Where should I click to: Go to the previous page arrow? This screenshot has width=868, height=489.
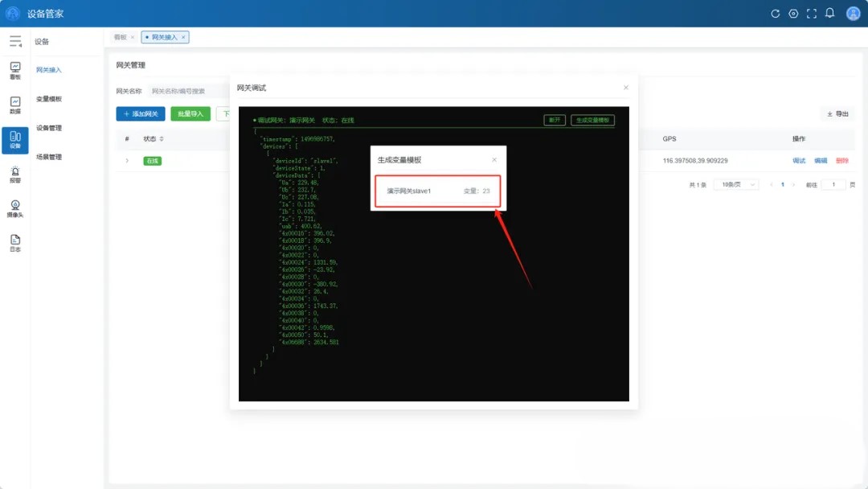tap(771, 184)
